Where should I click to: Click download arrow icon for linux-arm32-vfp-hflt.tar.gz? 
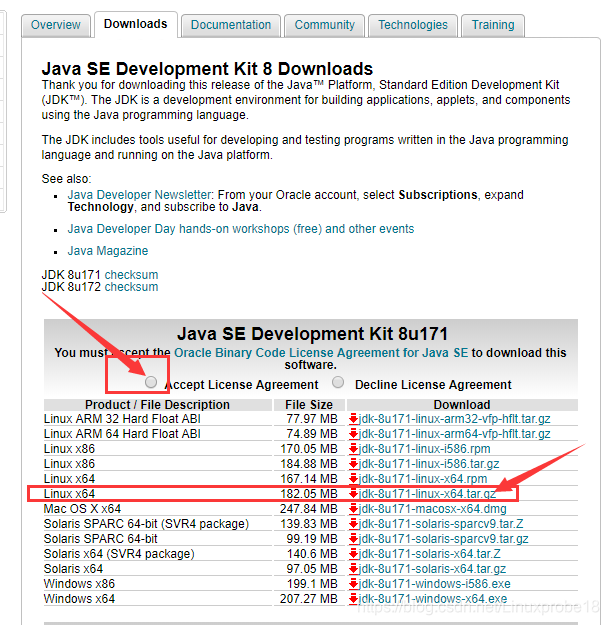[x=353, y=419]
